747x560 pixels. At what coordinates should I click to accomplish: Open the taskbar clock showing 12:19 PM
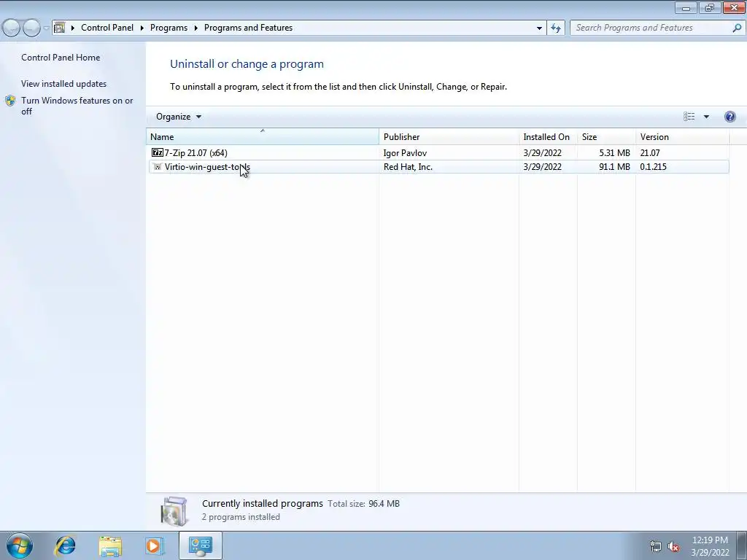[x=710, y=546]
